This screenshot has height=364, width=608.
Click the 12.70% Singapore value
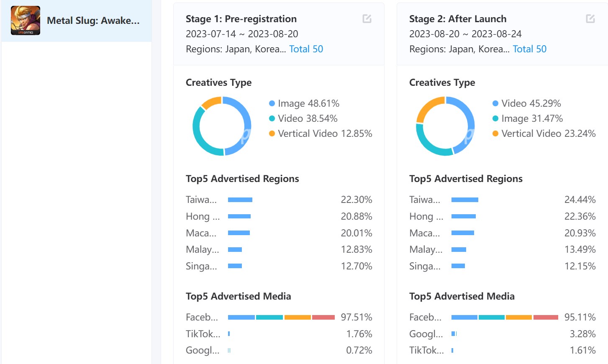357,266
